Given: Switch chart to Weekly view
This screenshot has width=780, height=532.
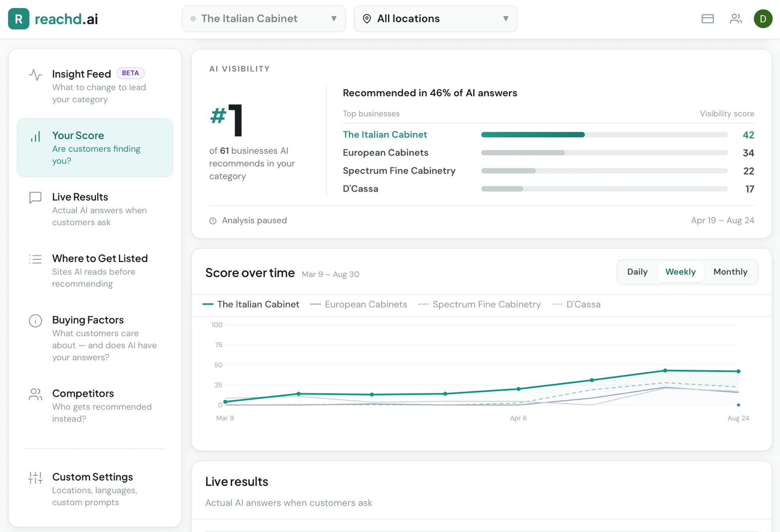Looking at the screenshot, I should coord(681,272).
